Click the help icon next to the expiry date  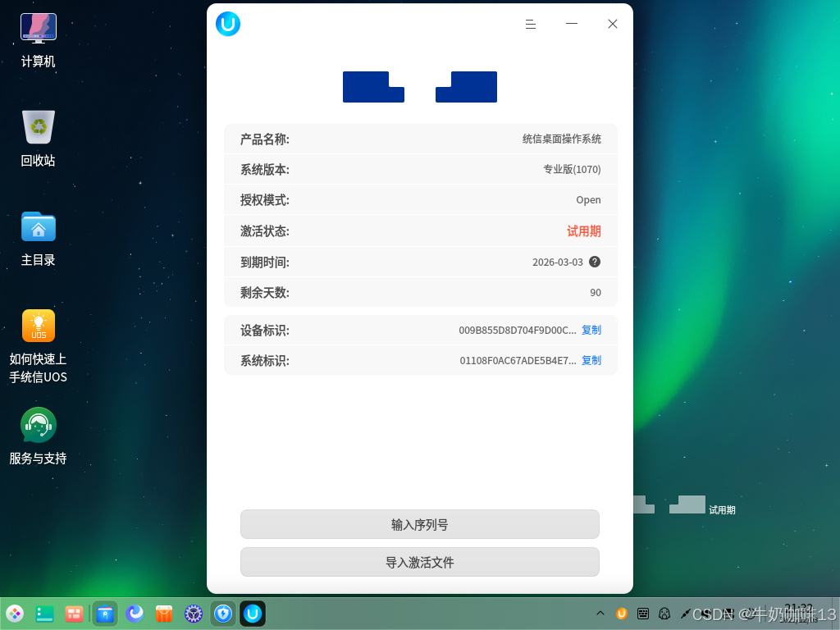point(595,262)
